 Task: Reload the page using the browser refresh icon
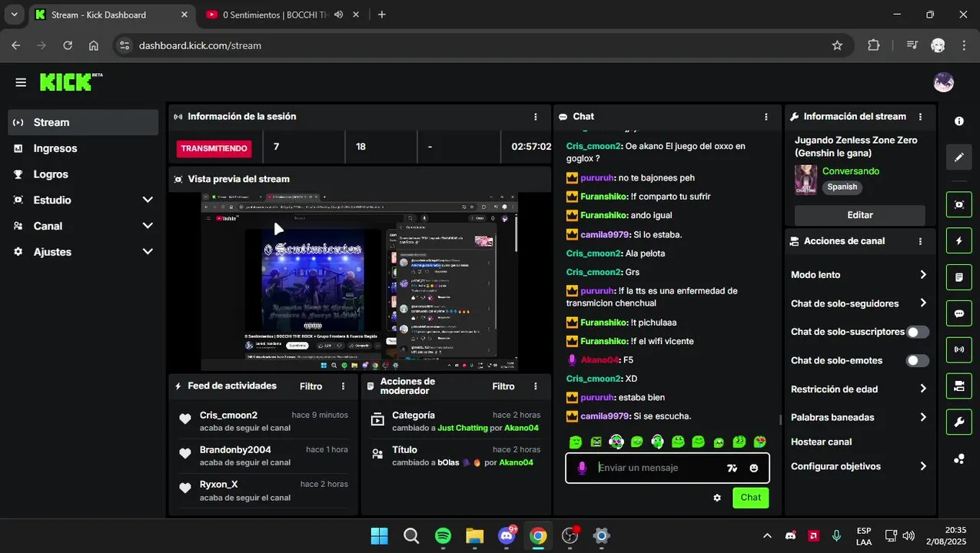68,45
